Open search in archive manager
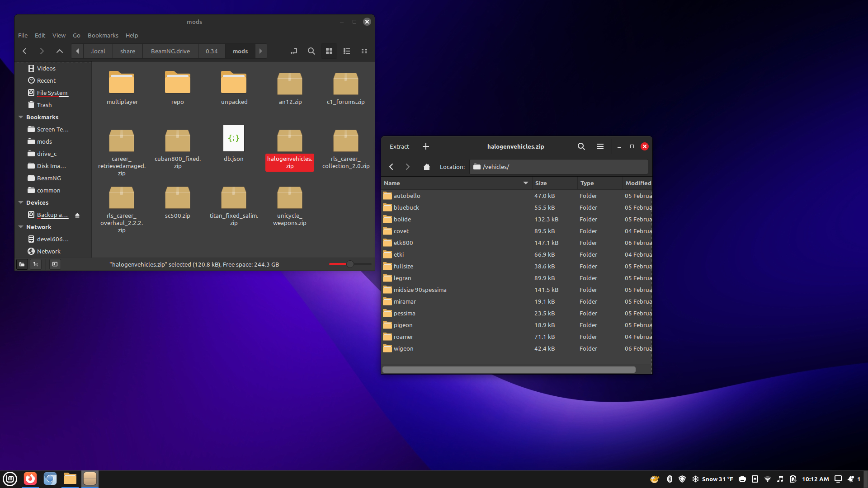Screen dimensions: 868x488 click(581, 146)
